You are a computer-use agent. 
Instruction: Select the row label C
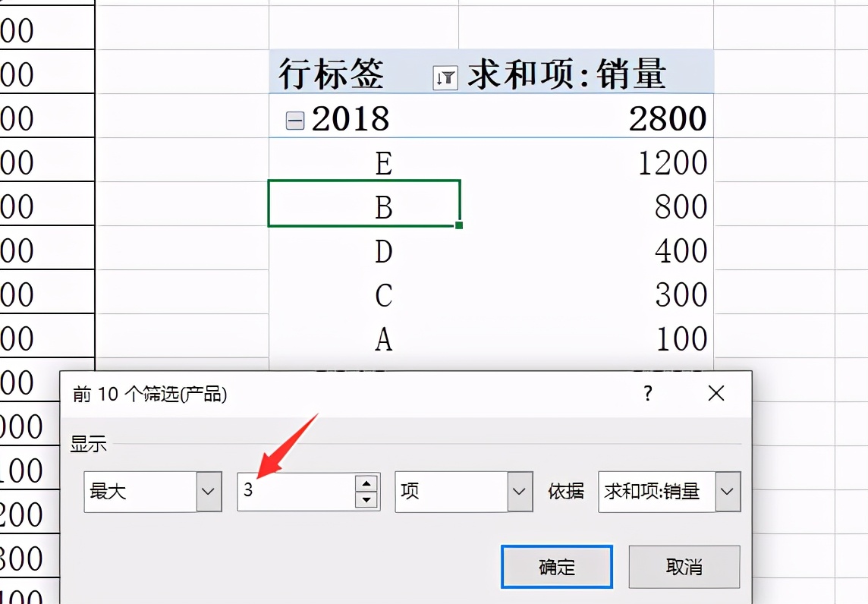point(384,295)
